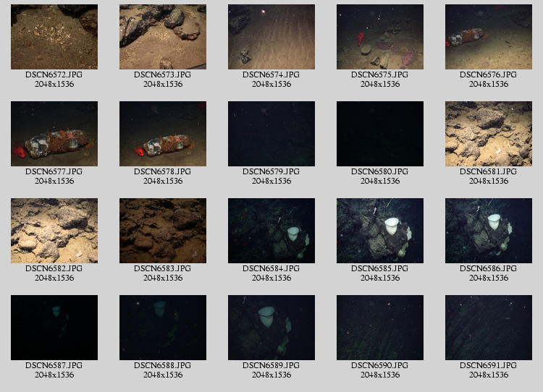Open the DSCN6583.JPG thumbnail
Viewport: 543px width, 392px height.
coord(163,231)
